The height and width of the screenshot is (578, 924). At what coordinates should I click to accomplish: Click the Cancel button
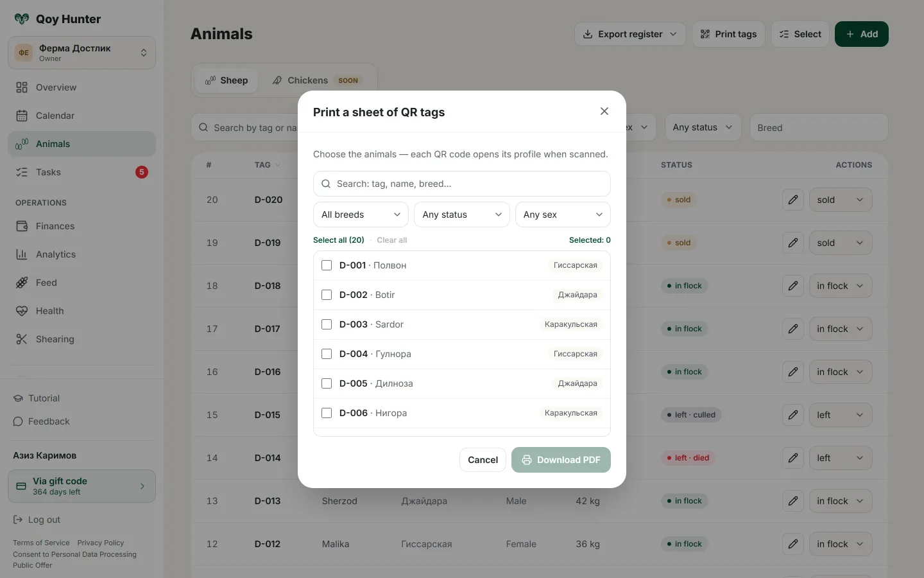[483, 460]
